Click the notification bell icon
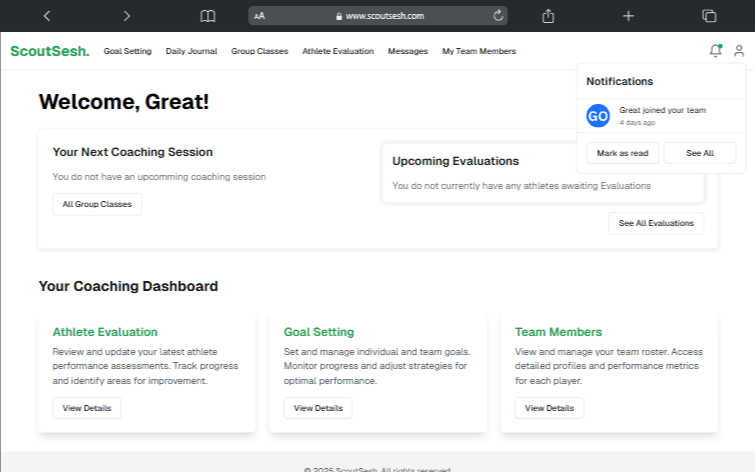 (714, 51)
